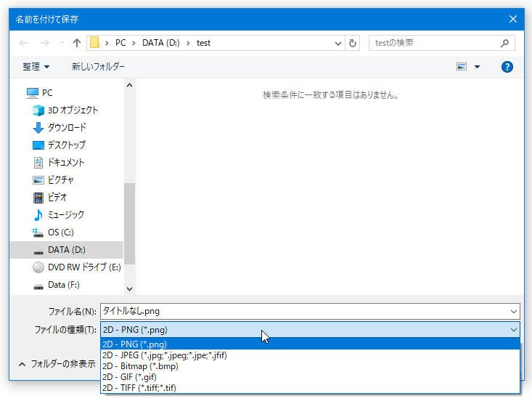Click the folder icon in address bar

94,43
